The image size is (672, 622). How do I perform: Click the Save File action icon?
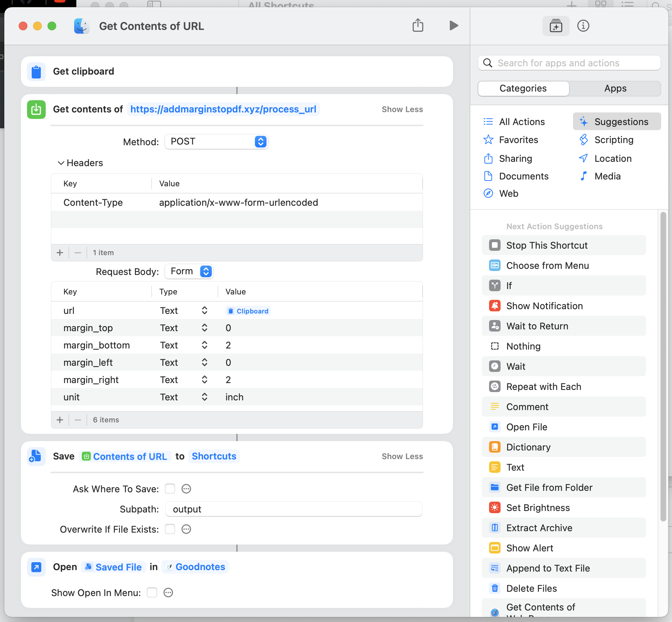pos(36,456)
